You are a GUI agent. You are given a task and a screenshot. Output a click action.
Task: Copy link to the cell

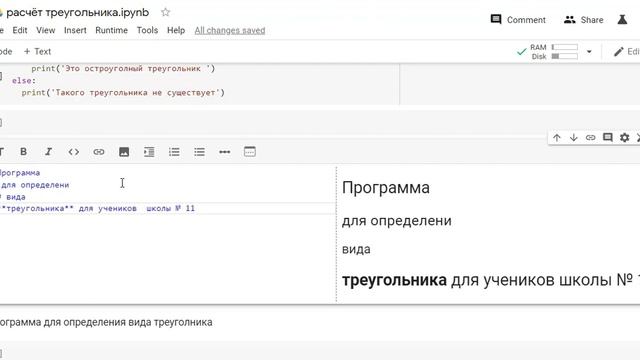tap(591, 138)
